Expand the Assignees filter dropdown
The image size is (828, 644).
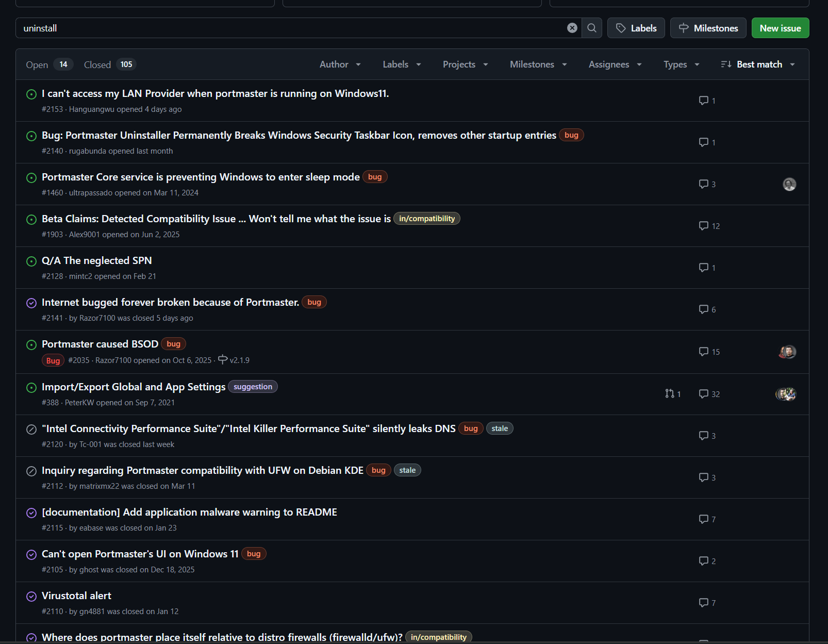pyautogui.click(x=616, y=64)
